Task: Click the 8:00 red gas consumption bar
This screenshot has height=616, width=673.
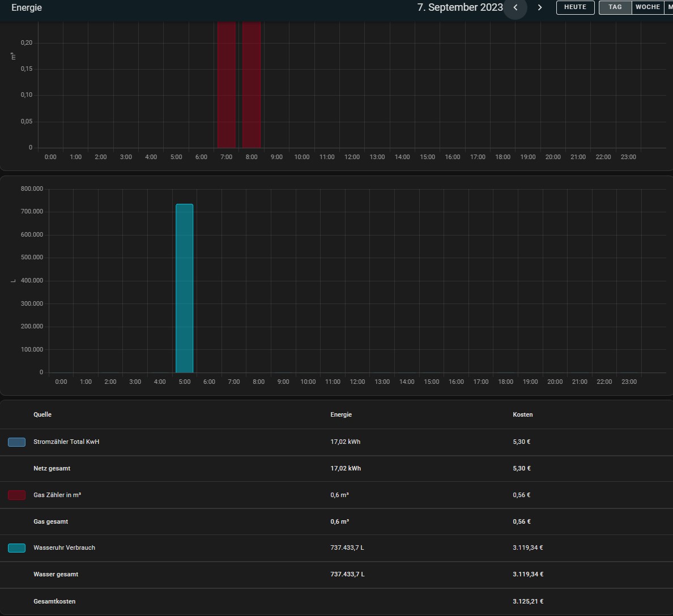Action: coord(252,85)
